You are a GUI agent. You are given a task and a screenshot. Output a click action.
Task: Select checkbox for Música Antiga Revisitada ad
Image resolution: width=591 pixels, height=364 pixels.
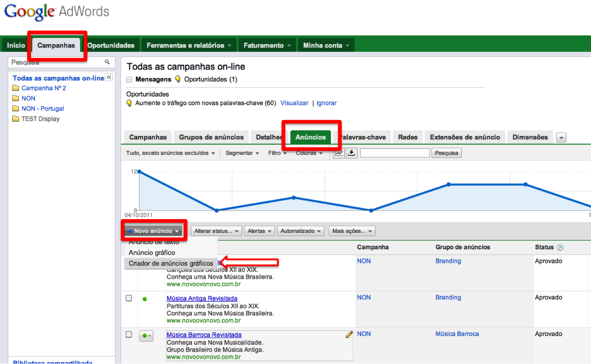[x=129, y=298]
